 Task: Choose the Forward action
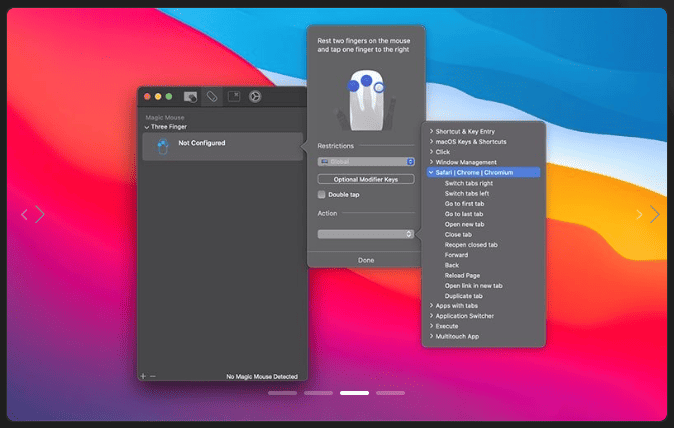[x=456, y=255]
